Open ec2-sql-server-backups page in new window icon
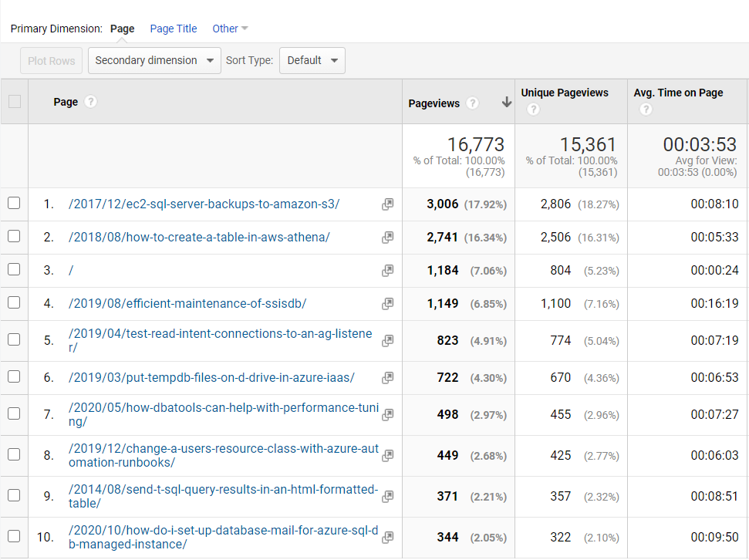Screen dimensions: 749x560 (x=387, y=204)
